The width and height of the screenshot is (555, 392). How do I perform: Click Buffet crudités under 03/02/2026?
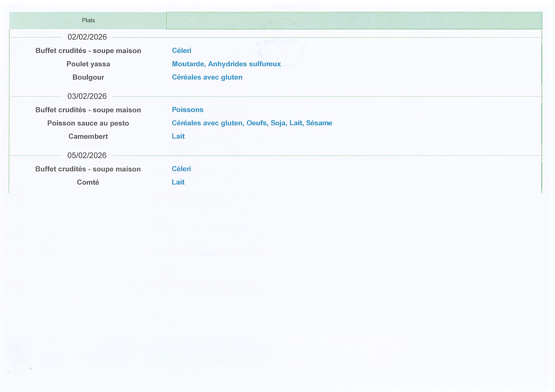(88, 110)
